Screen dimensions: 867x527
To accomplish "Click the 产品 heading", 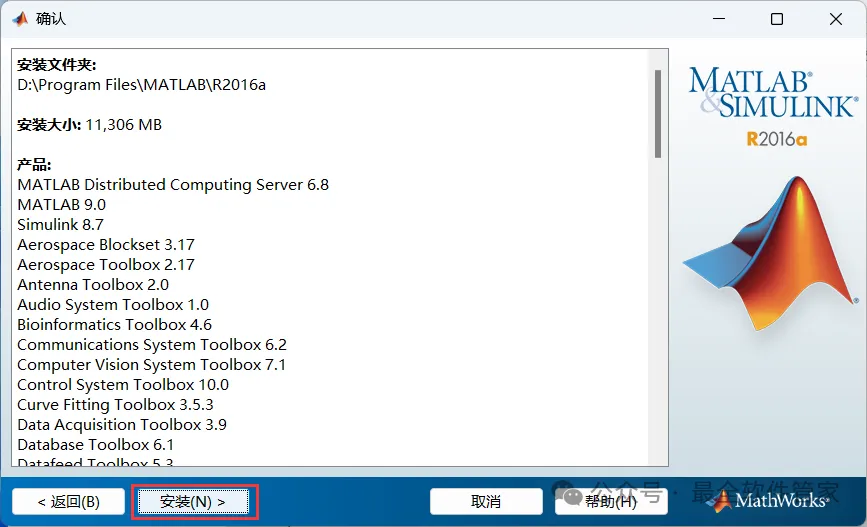I will (x=34, y=165).
